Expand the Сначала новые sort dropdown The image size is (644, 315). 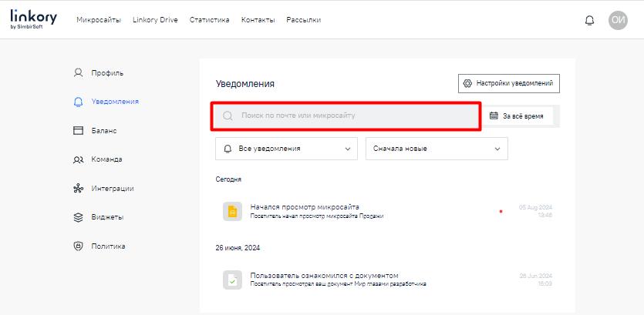[x=437, y=149]
